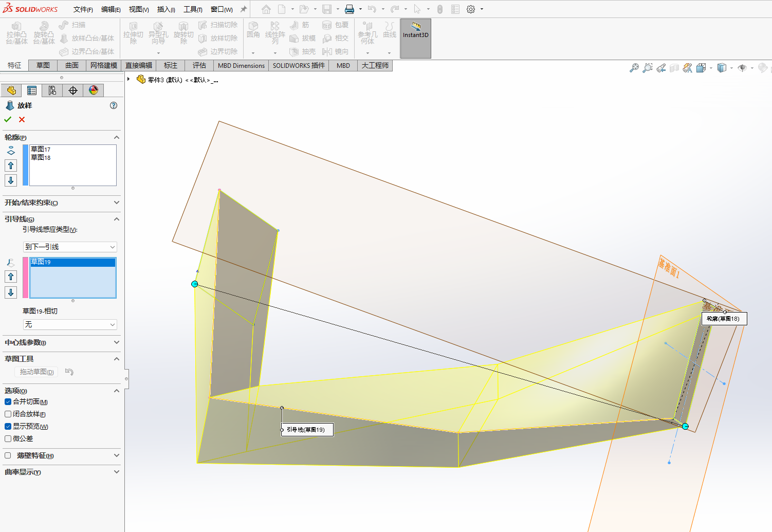Uncheck the 合并切面 checkbox
772x532 pixels.
pyautogui.click(x=8, y=402)
